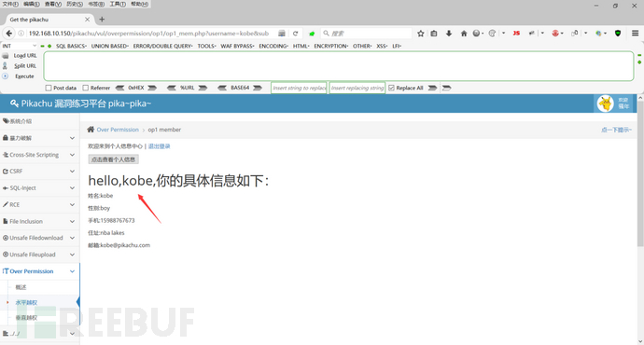Open the Firefox hamburger menu

[x=635, y=34]
